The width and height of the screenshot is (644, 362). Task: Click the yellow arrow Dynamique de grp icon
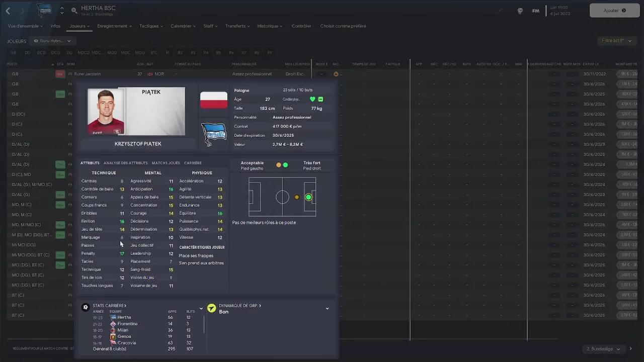pos(211,308)
